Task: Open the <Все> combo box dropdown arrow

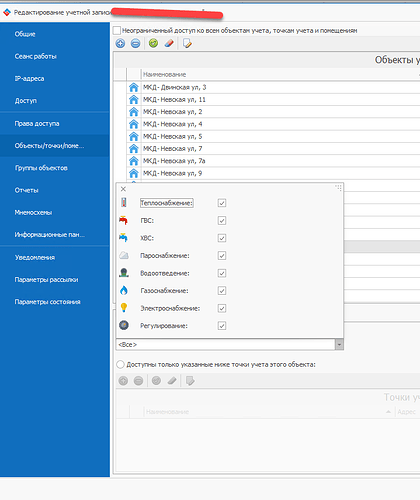Action: tap(339, 344)
